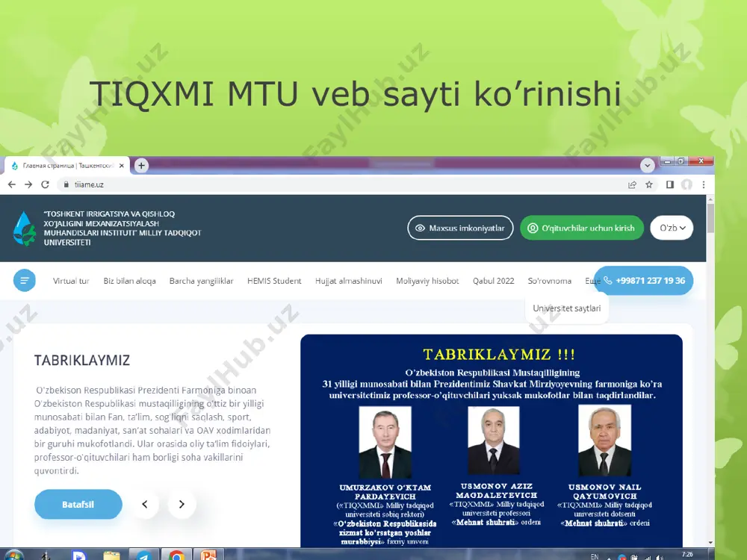Toggle Maxsus imkoniyatlar accessibility button

click(460, 228)
